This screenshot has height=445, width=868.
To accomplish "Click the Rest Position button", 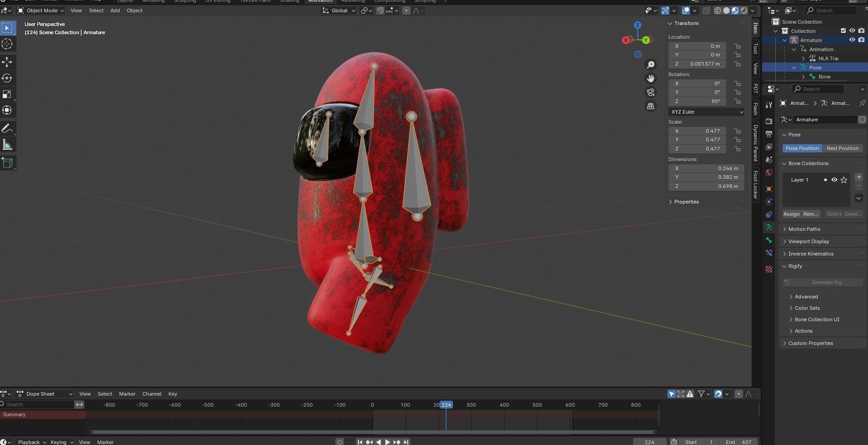I will 842,148.
